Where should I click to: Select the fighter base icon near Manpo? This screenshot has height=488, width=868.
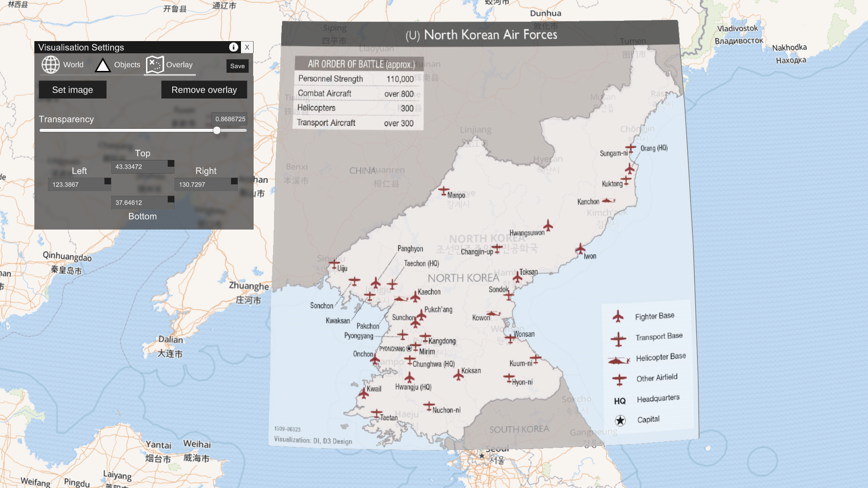[443, 191]
